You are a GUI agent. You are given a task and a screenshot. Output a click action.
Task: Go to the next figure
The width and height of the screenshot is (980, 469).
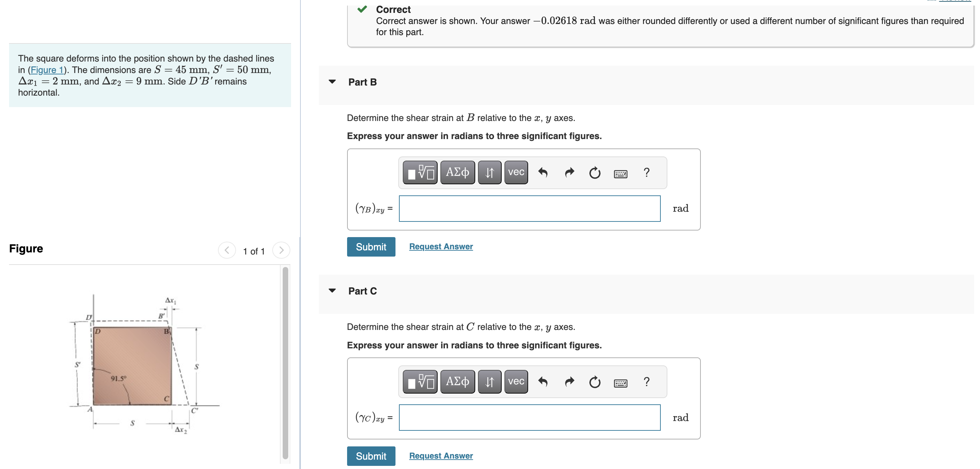pyautogui.click(x=281, y=250)
